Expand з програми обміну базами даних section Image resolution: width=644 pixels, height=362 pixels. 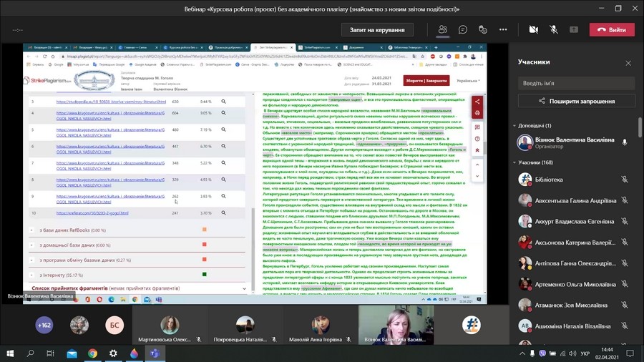[x=31, y=260]
